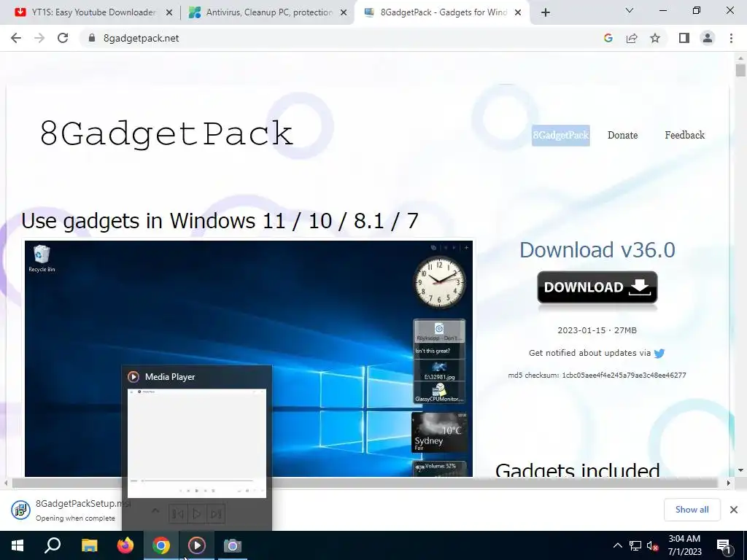This screenshot has height=560, width=747.
Task: Show all downloads
Action: [692, 510]
